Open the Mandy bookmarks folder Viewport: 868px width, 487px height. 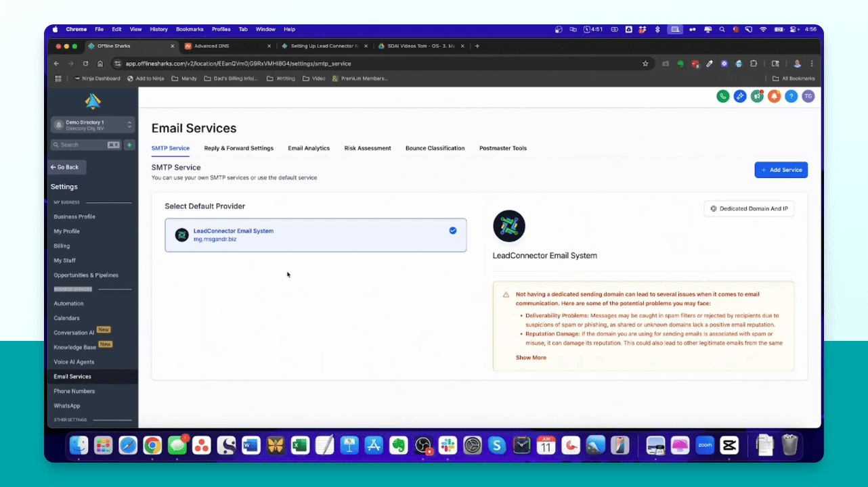pos(183,78)
